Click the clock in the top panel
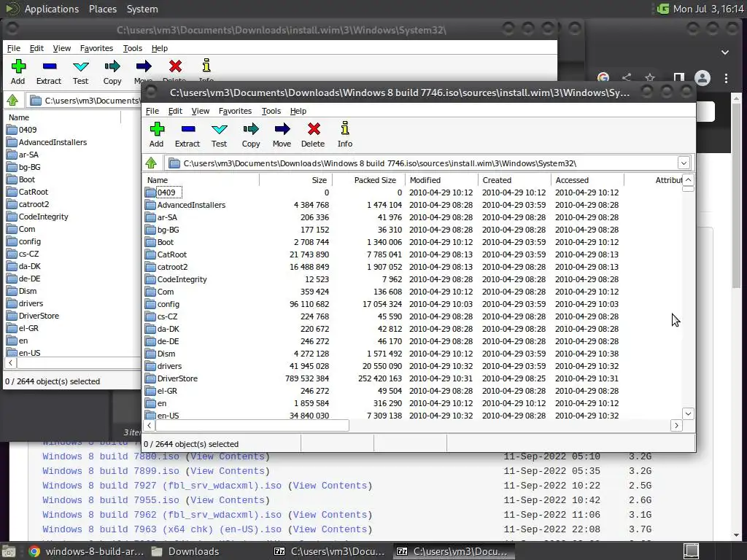This screenshot has height=560, width=747. coord(708,9)
